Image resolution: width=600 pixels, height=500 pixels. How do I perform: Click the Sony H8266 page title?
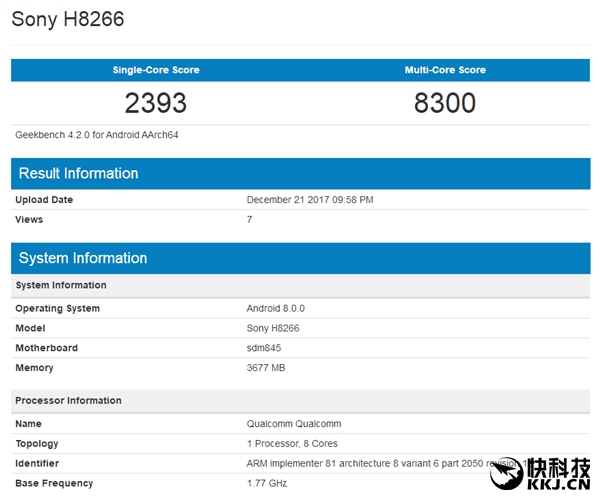[68, 19]
